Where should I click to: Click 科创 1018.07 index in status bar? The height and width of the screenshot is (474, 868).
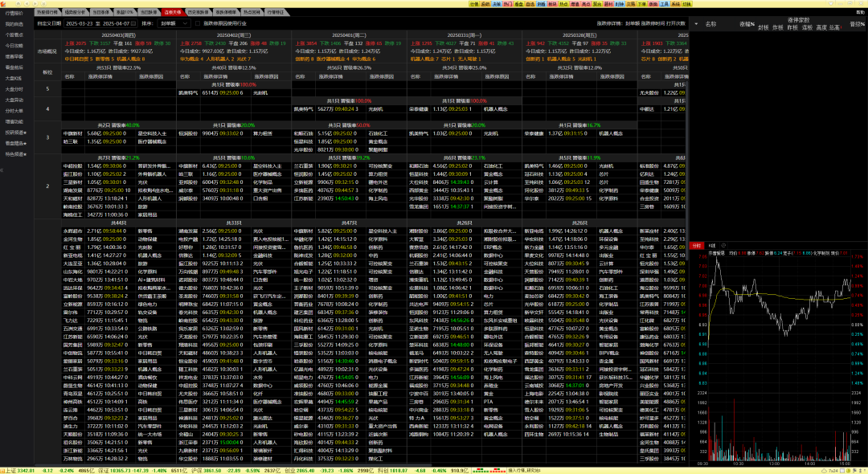(x=393, y=471)
